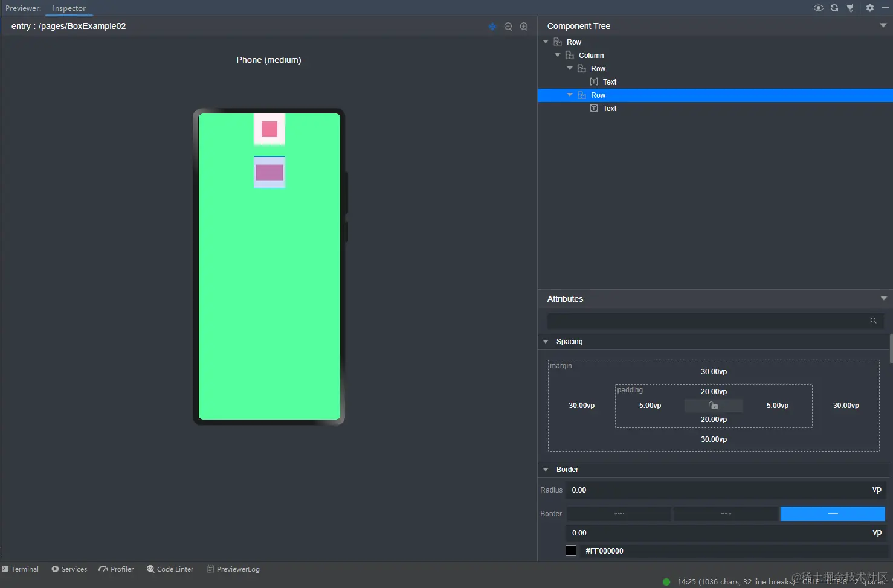Collapse the first Row under Column
Image resolution: width=893 pixels, height=588 pixels.
[570, 68]
